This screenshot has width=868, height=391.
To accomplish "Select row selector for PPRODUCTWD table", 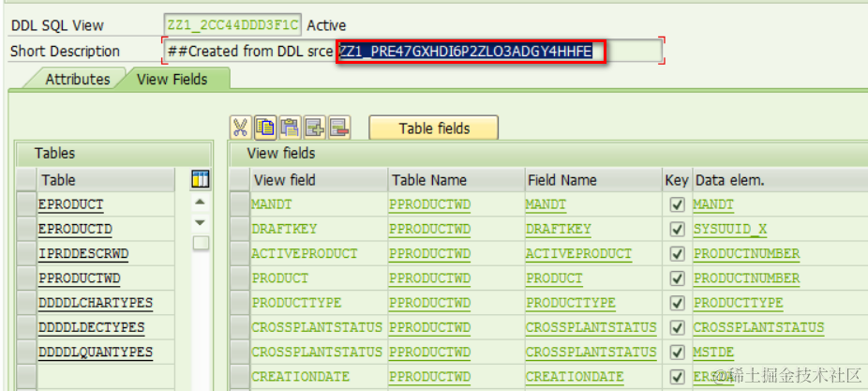I will [x=26, y=278].
